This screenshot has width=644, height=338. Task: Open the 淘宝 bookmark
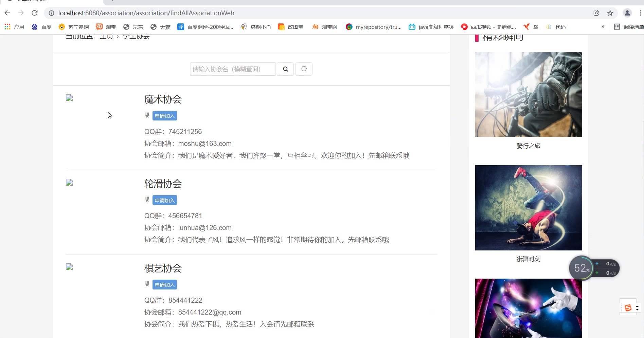[x=106, y=27]
